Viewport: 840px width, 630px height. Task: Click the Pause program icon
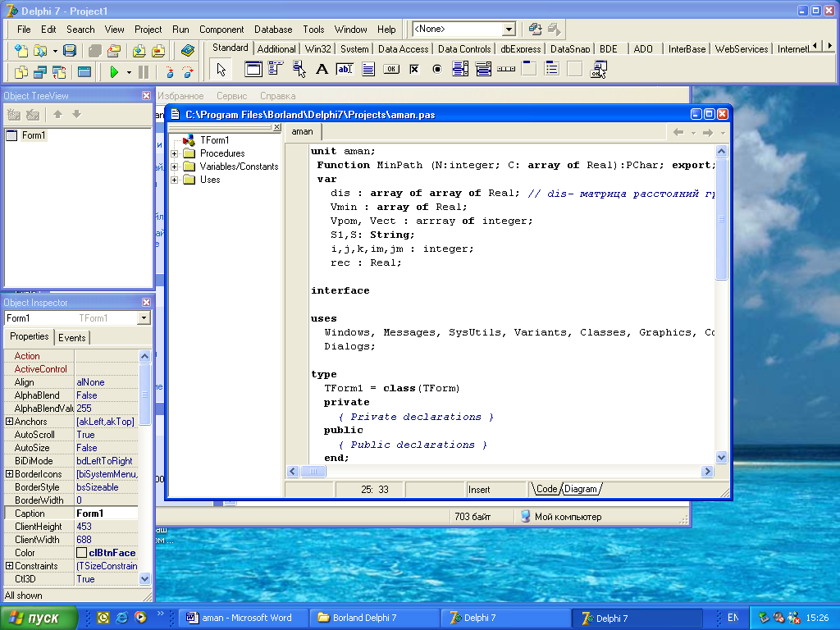point(144,72)
